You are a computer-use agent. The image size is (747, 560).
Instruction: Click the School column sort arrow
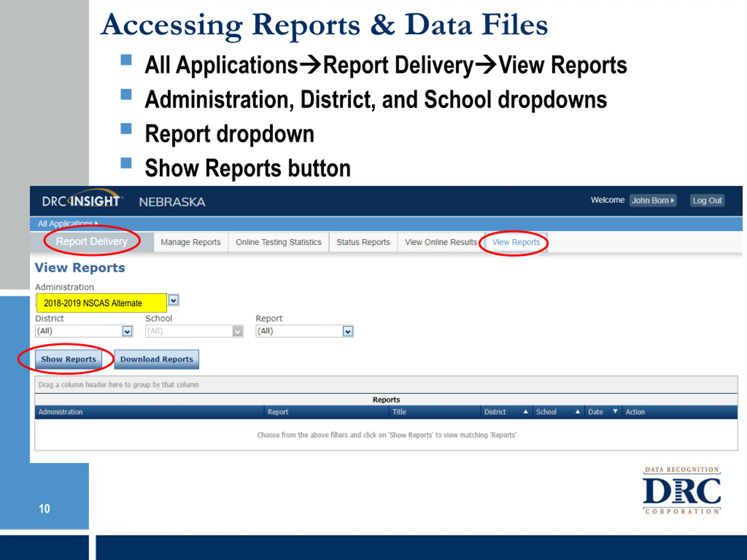577,412
